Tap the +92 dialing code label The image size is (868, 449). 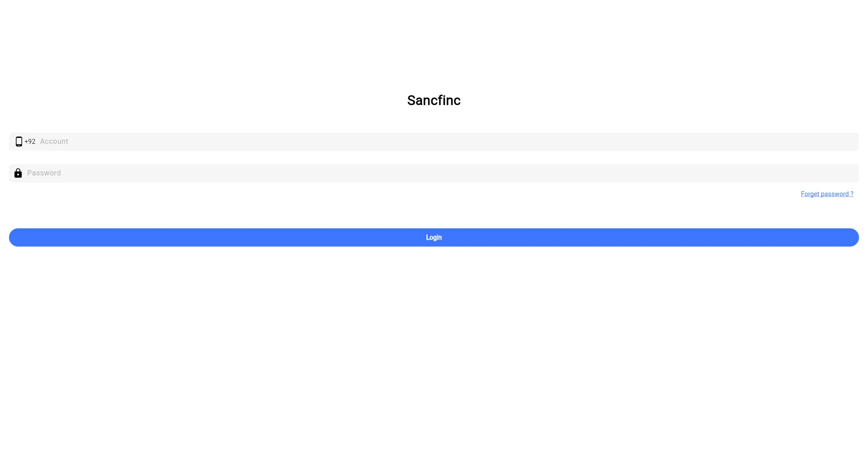(x=30, y=142)
